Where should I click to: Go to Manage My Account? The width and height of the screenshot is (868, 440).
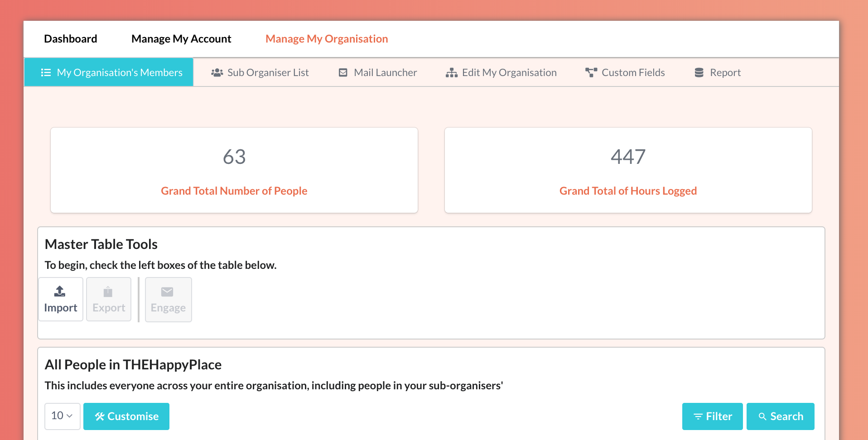(x=181, y=39)
